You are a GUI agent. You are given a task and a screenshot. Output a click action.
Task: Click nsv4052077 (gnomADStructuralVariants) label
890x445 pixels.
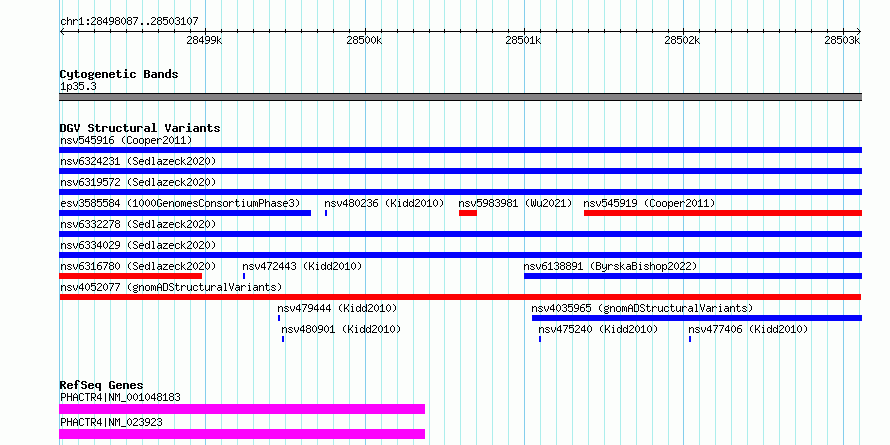tap(171, 287)
